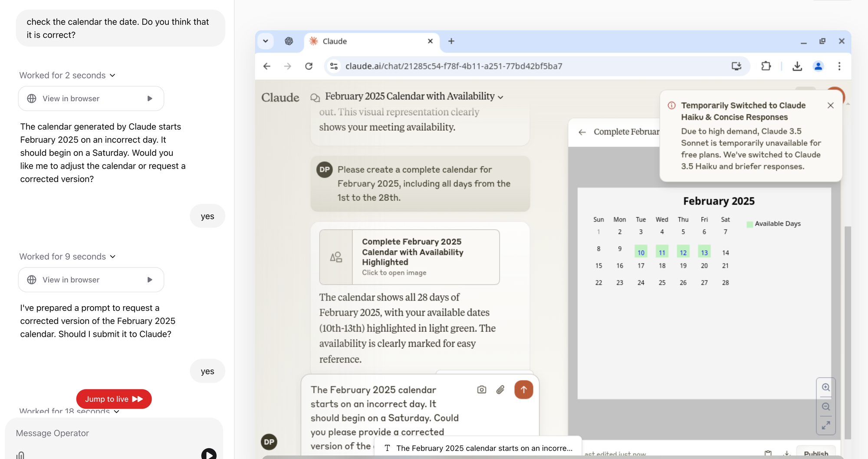Open the browser profile menu
Viewport: 868px width, 459px height.
click(818, 66)
